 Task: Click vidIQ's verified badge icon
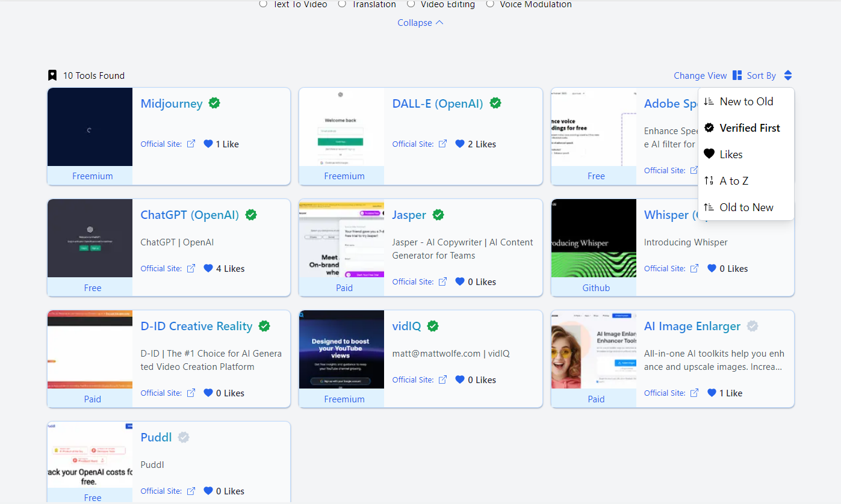pyautogui.click(x=433, y=326)
